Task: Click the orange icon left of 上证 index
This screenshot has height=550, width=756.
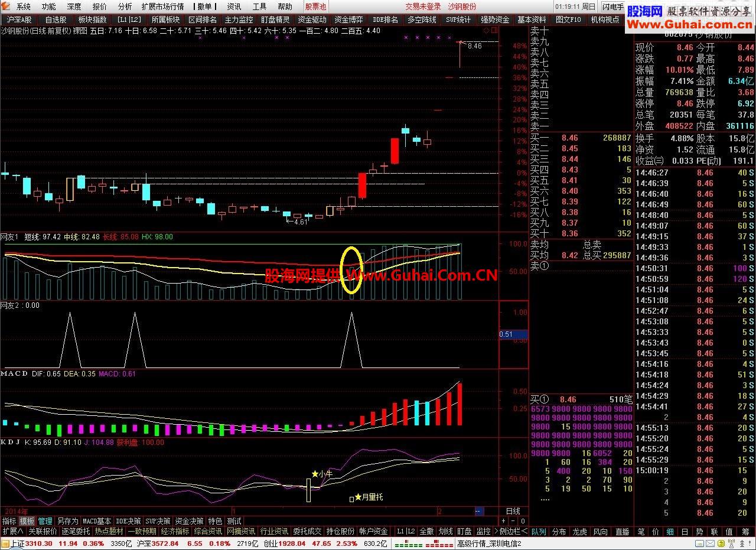Action: click(5, 544)
